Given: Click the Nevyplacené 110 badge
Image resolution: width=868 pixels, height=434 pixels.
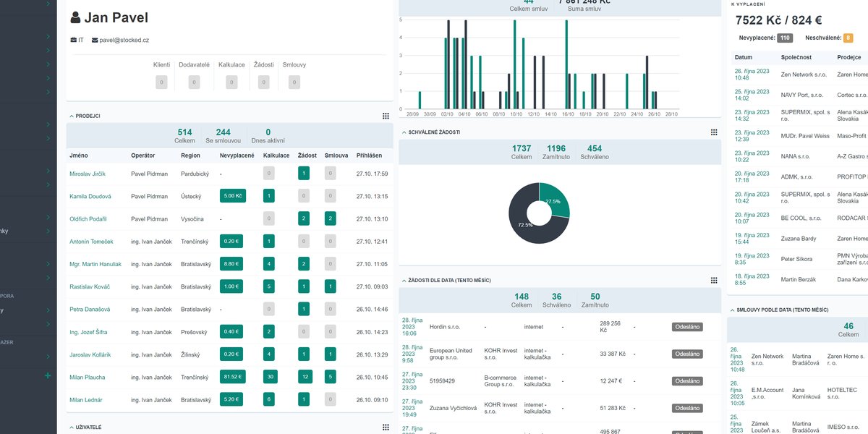Looking at the screenshot, I should point(785,38).
